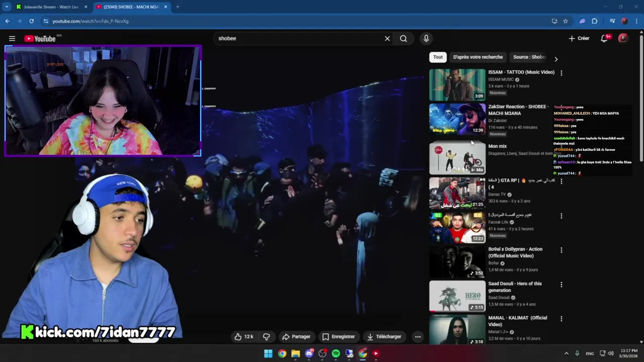The width and height of the screenshot is (644, 362).
Task: Open the tab search dropdown arrow
Action: click(x=7, y=7)
